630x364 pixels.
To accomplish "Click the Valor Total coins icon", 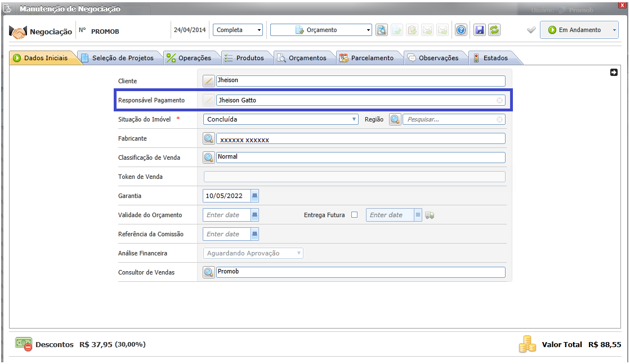I will 527,344.
